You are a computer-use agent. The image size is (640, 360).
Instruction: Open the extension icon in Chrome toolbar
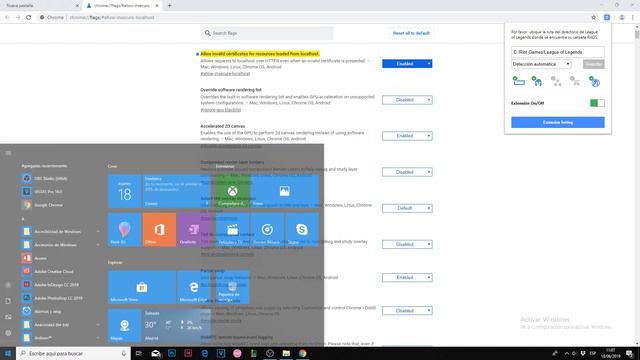click(x=607, y=18)
